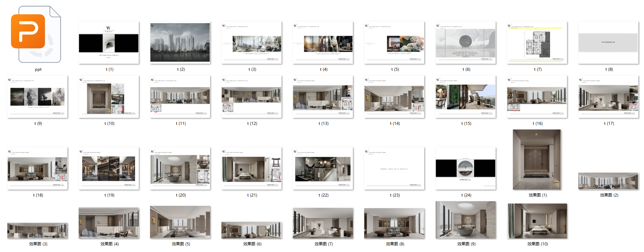The height and width of the screenshot is (252, 644).
Task: Open the t (2) skyline image thumbnail
Action: pyautogui.click(x=180, y=42)
